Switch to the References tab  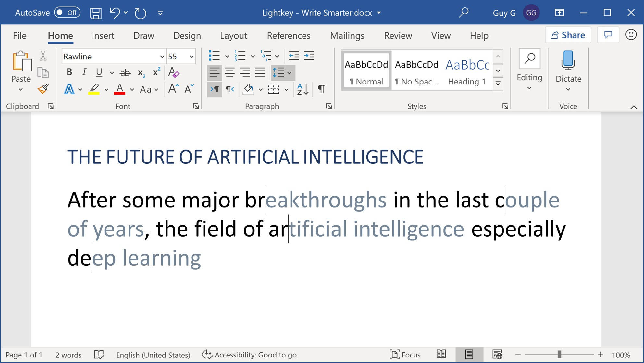coord(289,35)
